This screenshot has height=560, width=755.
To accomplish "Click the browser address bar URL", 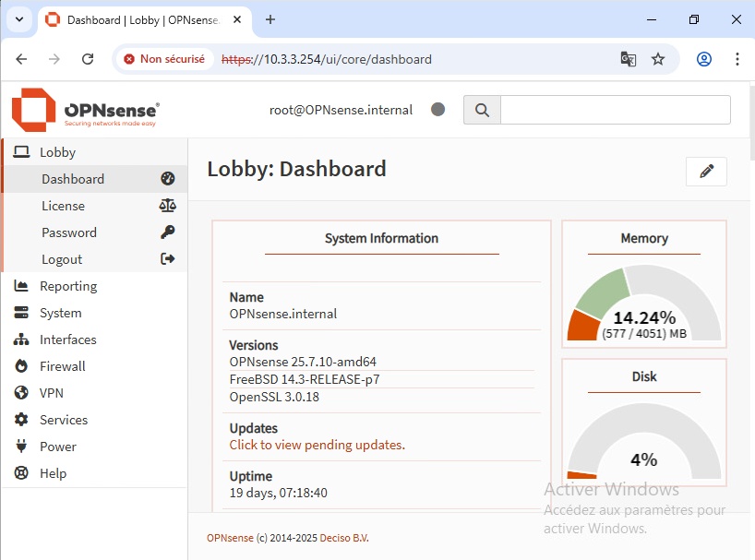I will (327, 59).
